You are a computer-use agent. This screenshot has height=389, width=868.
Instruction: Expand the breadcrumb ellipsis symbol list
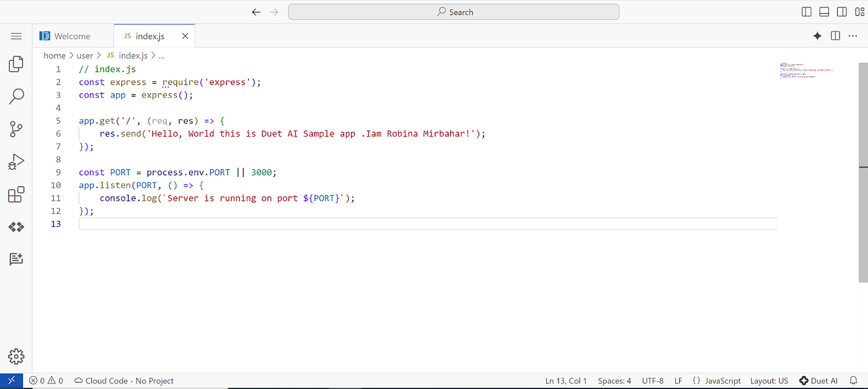pos(161,55)
